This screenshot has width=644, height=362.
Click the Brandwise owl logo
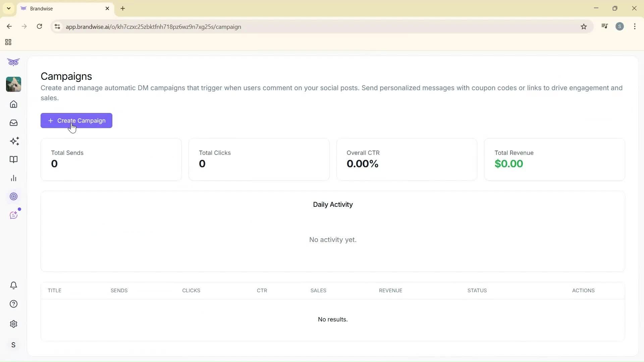click(x=13, y=62)
